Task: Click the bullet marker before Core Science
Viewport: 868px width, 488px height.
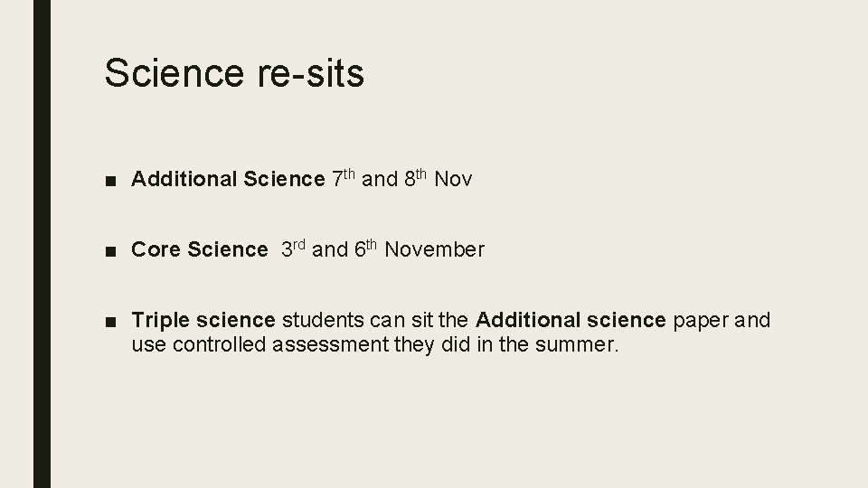Action: tap(109, 250)
